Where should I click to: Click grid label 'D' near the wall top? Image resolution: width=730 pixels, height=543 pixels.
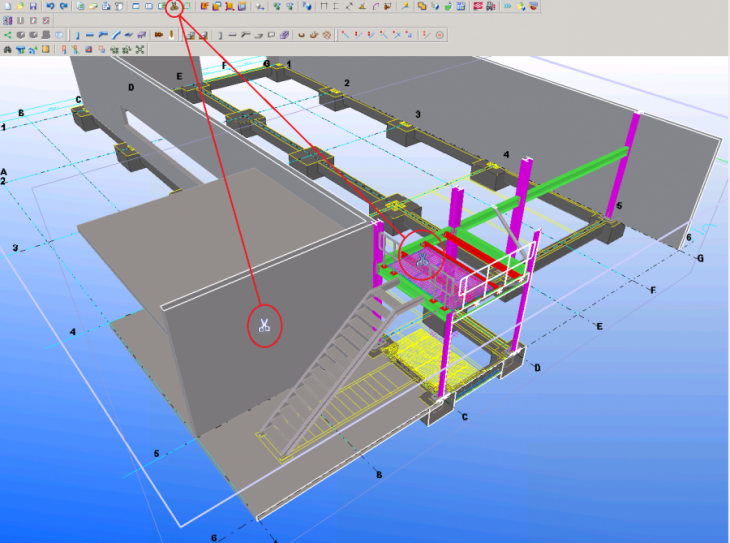131,88
